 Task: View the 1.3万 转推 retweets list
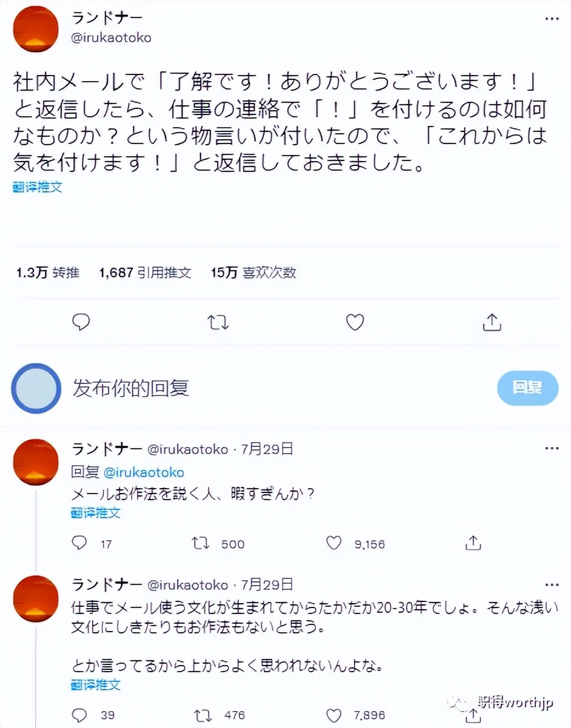point(48,273)
